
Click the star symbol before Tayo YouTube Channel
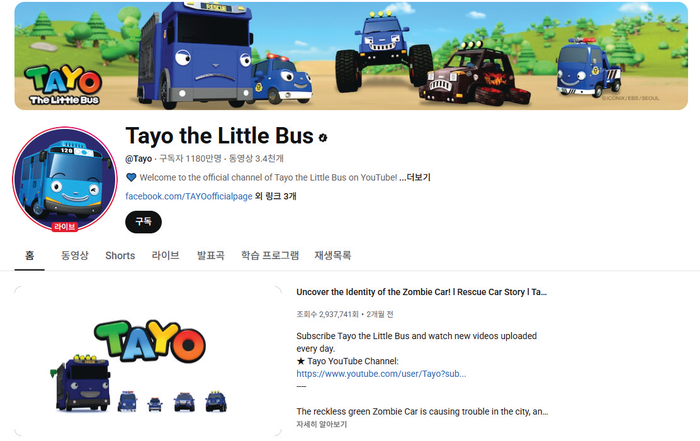coord(300,361)
